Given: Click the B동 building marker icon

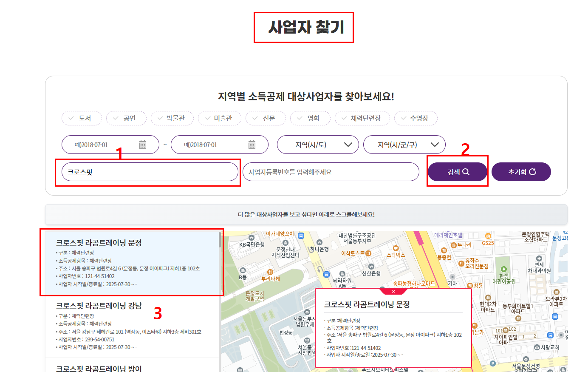Looking at the screenshot, I should (243, 270).
